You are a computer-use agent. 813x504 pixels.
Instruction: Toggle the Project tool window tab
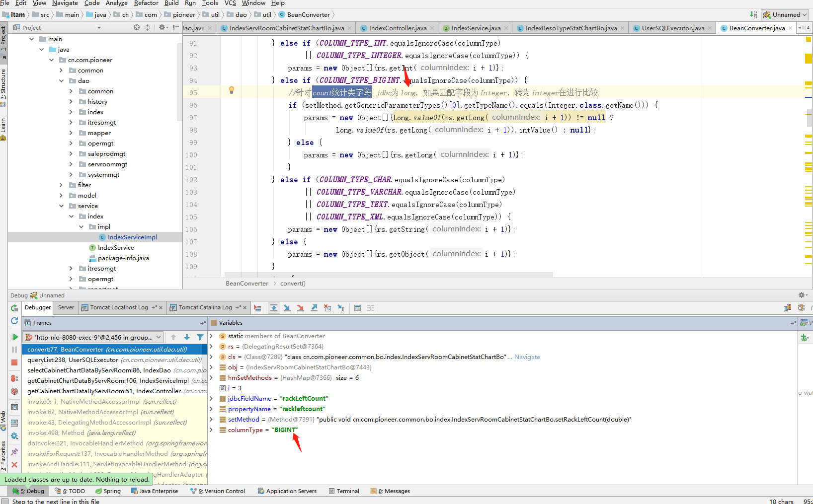[x=3, y=39]
